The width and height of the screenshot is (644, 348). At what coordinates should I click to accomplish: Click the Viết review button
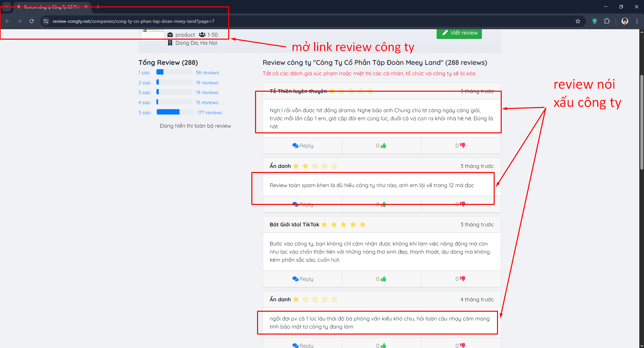click(459, 33)
